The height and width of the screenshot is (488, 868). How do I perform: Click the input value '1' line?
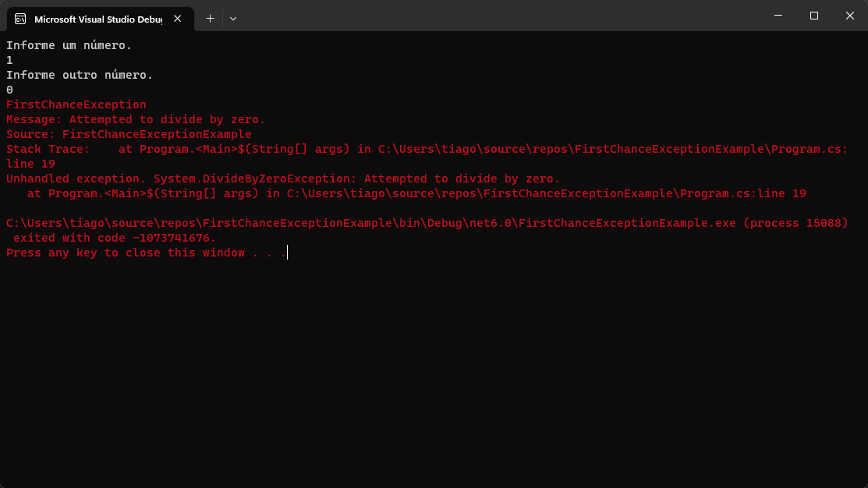(9, 60)
